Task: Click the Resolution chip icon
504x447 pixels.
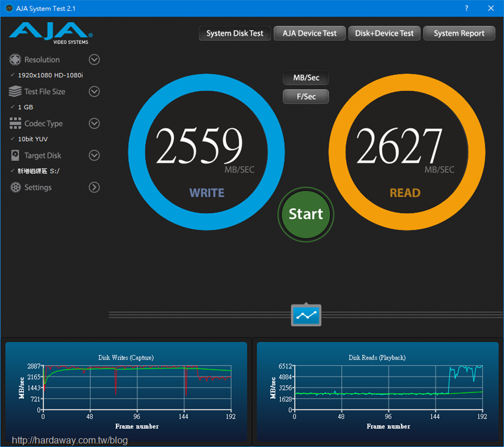Action: pos(15,60)
